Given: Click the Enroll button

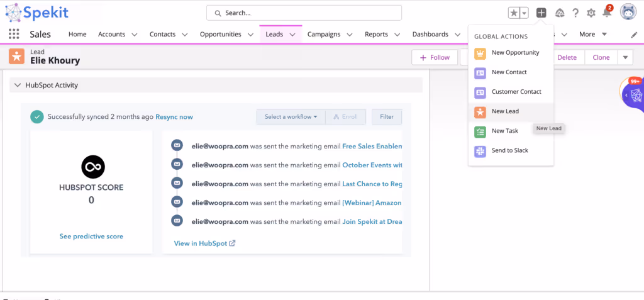Looking at the screenshot, I should point(345,117).
